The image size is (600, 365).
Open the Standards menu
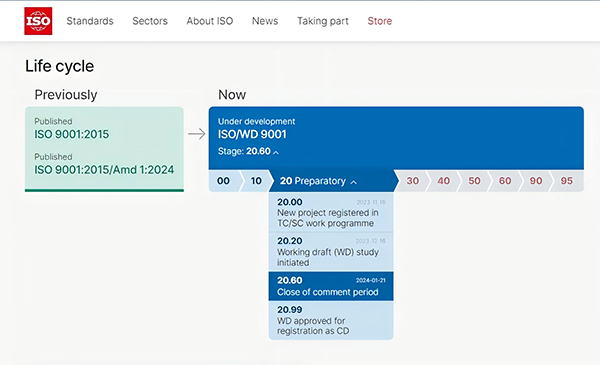click(x=90, y=21)
